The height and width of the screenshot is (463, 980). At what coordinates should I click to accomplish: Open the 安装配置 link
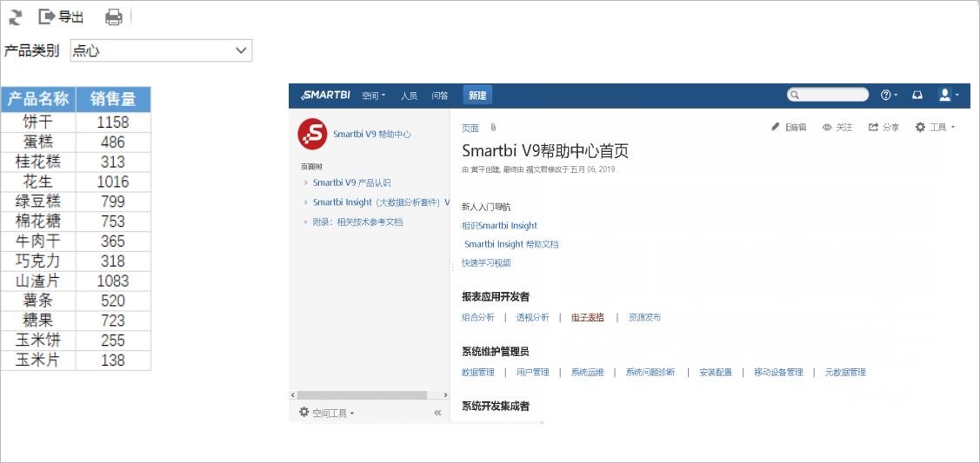coord(716,372)
